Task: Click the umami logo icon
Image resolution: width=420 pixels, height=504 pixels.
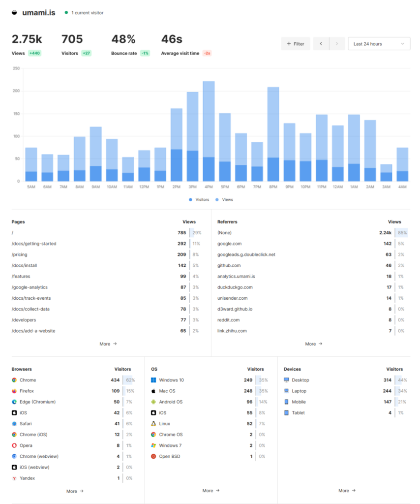Action: point(14,13)
